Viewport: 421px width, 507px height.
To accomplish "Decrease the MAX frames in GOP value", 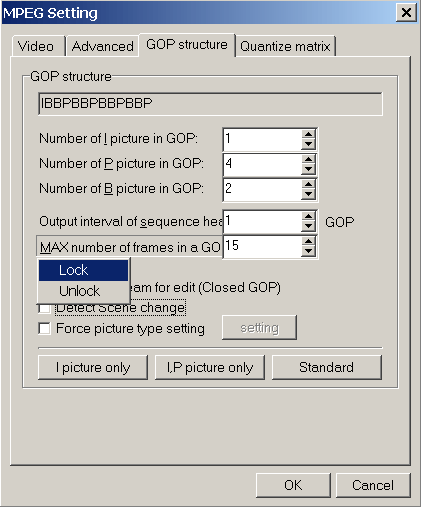I will [308, 251].
